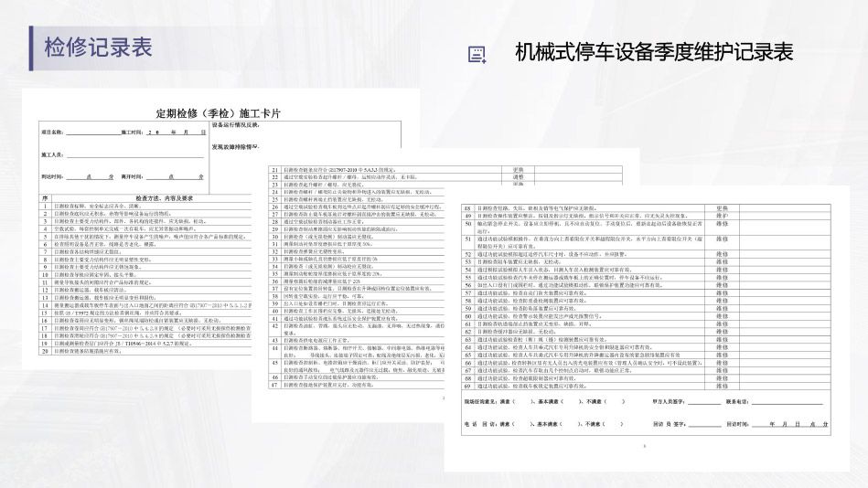This screenshot has height=488, width=868.
Task: Click page number 3 under last page
Action: [644, 446]
